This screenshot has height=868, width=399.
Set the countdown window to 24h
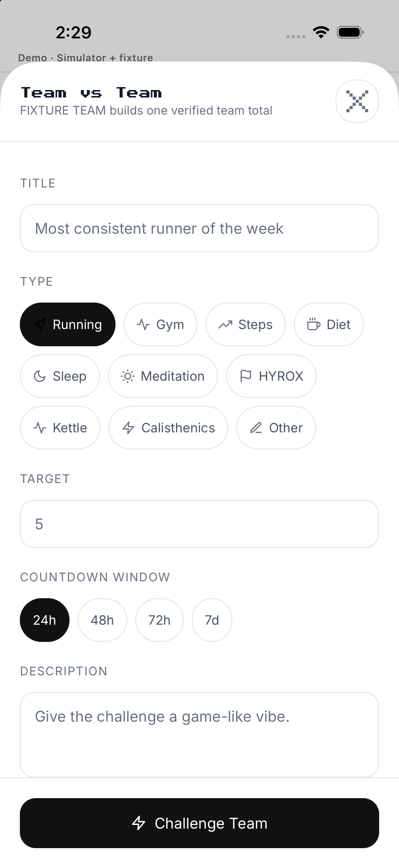(x=45, y=620)
